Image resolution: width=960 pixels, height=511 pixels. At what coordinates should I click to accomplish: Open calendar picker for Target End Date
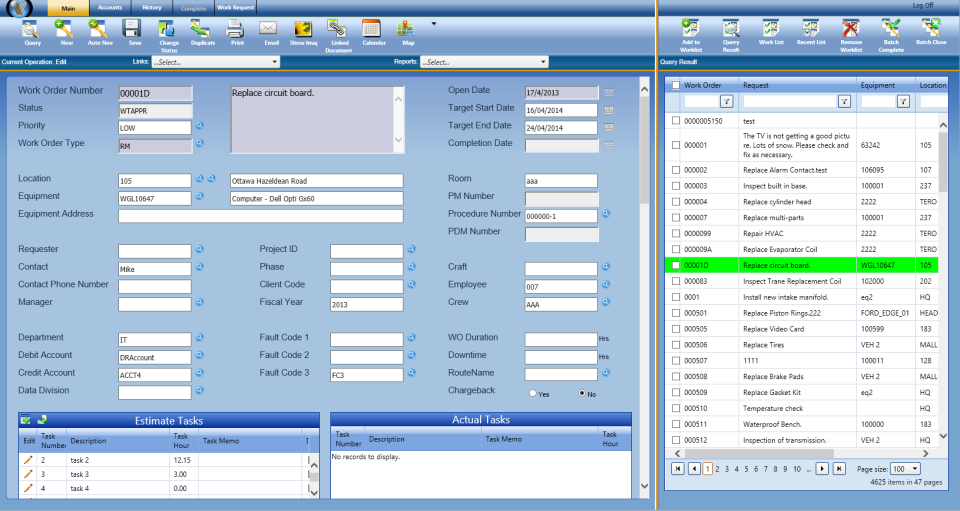(x=609, y=127)
